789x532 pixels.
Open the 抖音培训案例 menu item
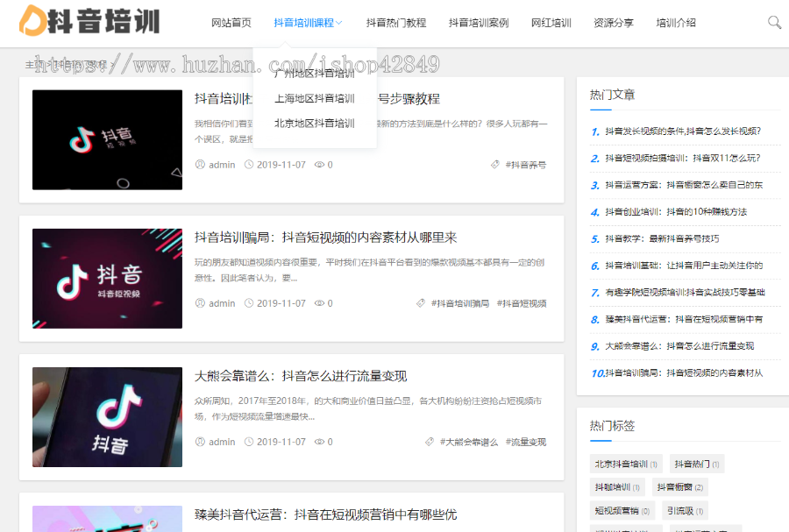pos(479,23)
